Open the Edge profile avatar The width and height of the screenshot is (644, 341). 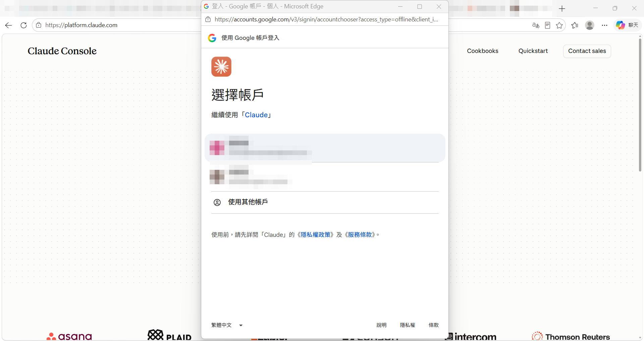point(590,25)
